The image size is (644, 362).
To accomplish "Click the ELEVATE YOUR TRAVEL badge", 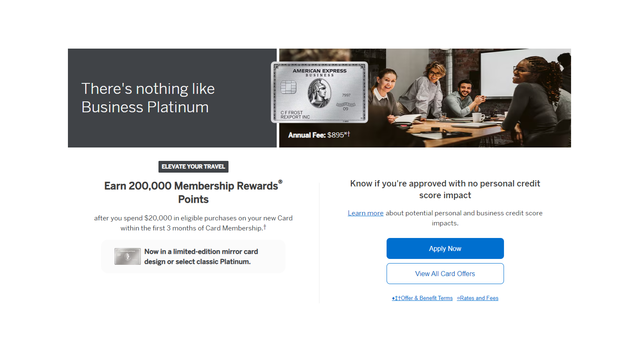I will click(x=193, y=167).
